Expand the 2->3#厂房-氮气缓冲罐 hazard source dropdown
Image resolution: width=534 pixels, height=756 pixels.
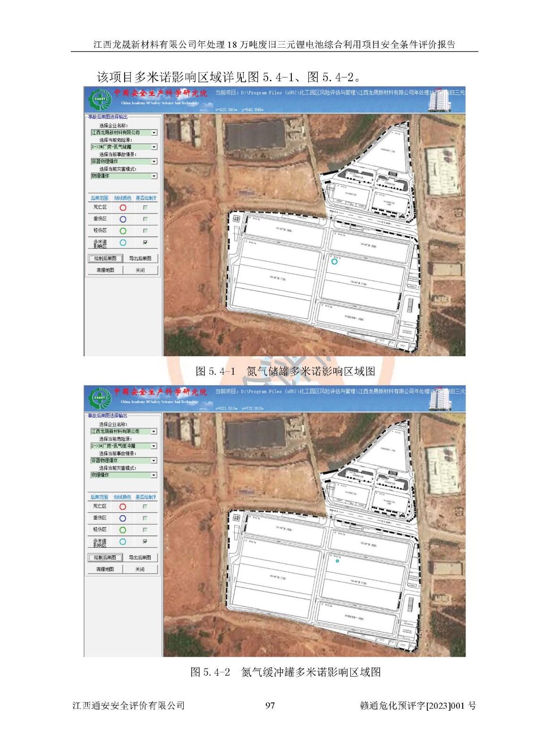click(x=154, y=446)
